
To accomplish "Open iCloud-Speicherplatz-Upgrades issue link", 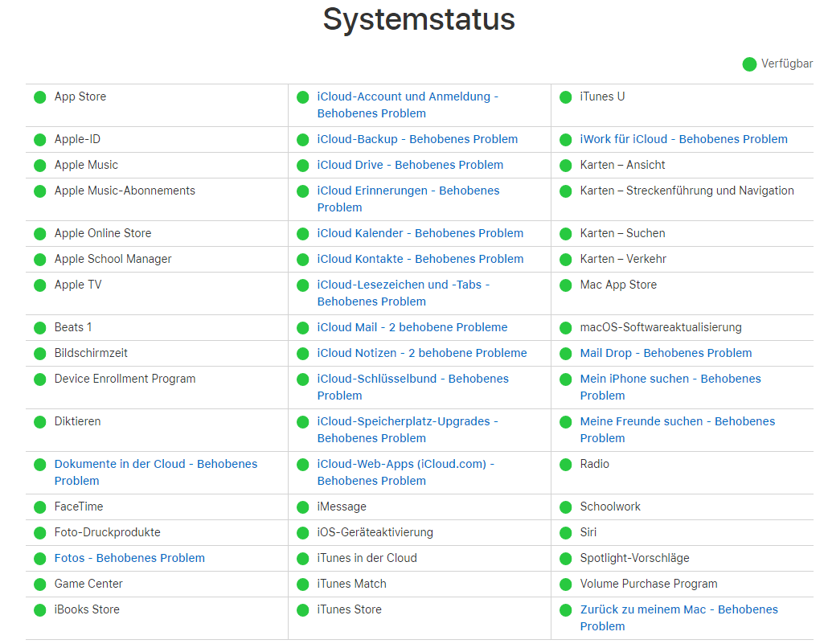I will (408, 429).
